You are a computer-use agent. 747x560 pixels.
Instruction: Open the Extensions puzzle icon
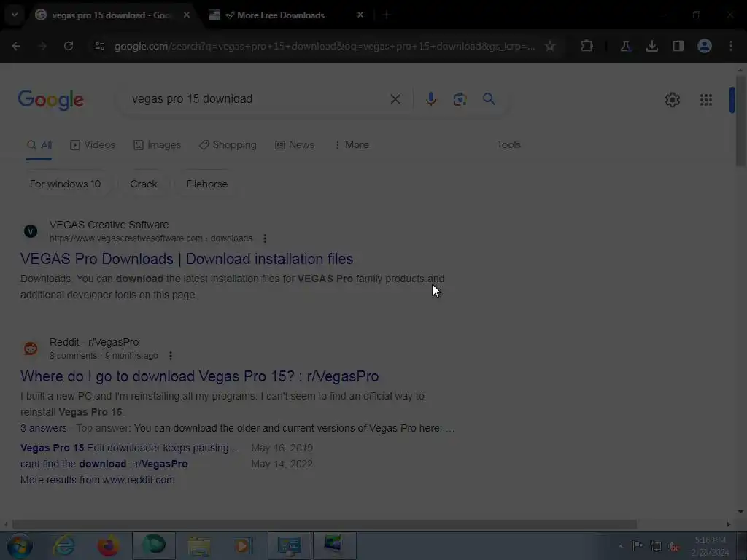[x=587, y=46]
